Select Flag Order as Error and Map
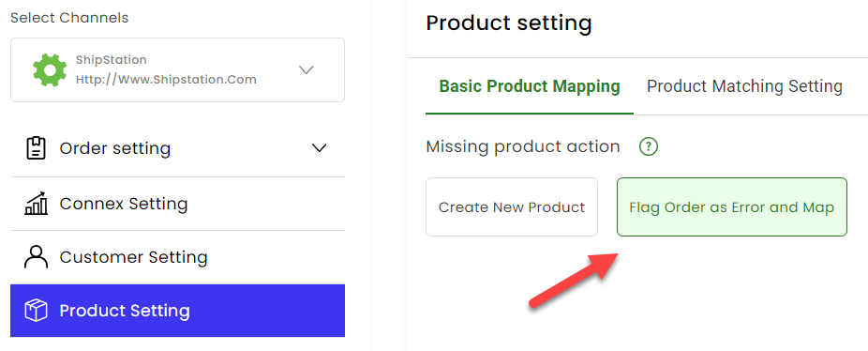 click(732, 207)
